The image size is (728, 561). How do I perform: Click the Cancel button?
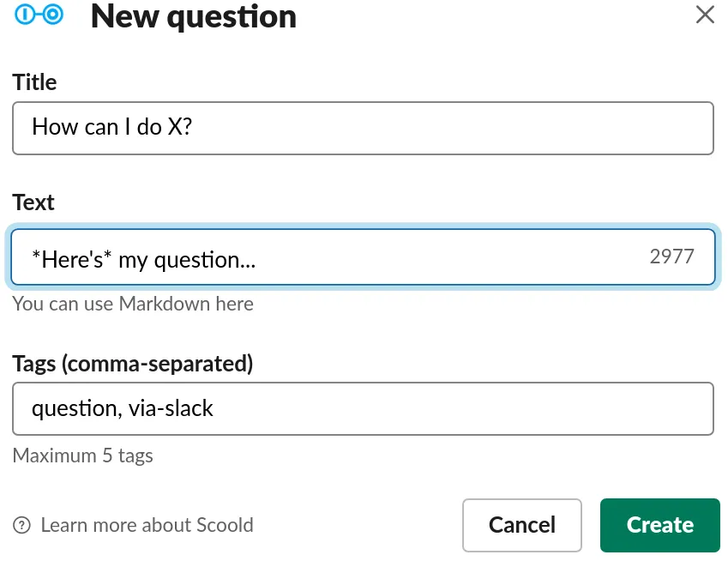pyautogui.click(x=521, y=525)
